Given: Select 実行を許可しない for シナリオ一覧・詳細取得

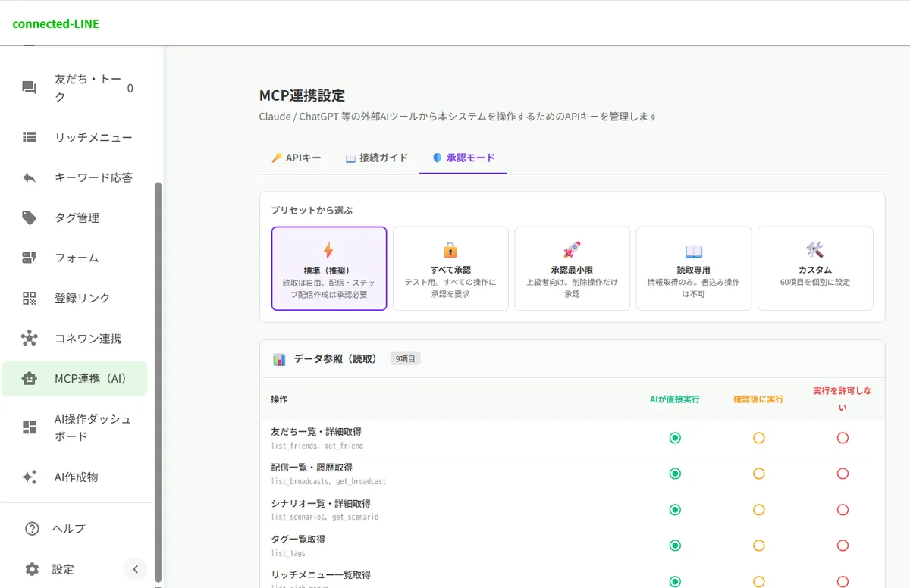Looking at the screenshot, I should [843, 510].
